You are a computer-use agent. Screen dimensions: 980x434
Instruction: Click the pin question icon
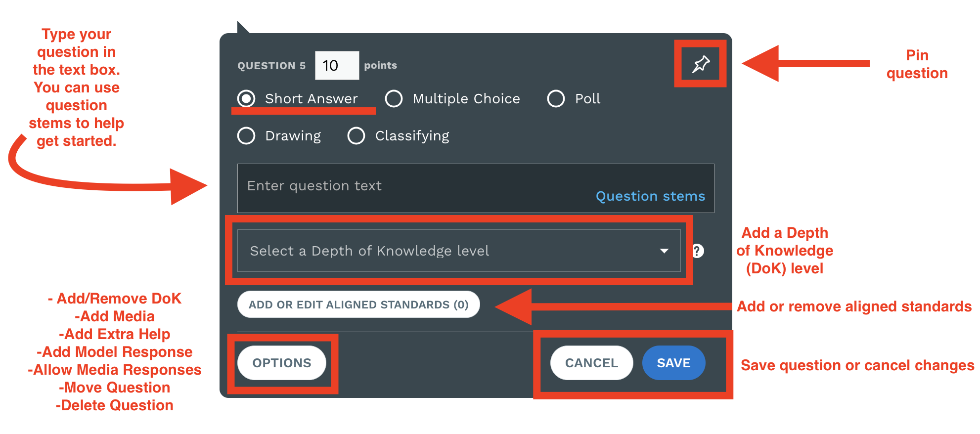point(701,64)
